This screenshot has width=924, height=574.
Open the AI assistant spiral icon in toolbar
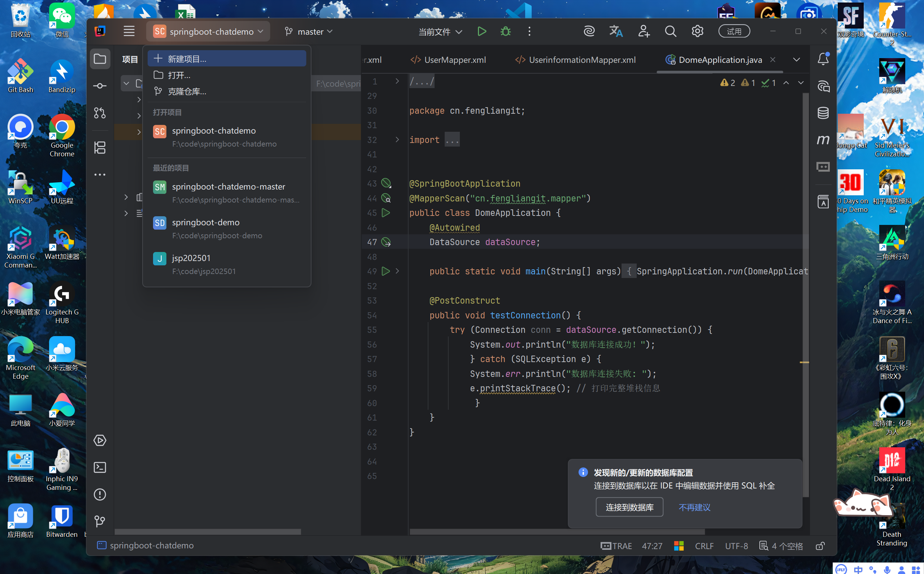coord(589,31)
